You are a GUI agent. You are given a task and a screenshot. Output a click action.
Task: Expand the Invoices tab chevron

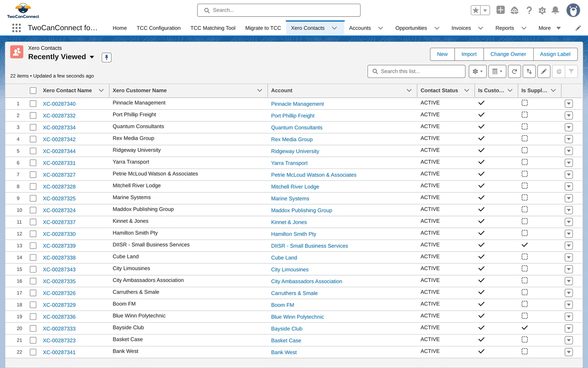pos(481,28)
